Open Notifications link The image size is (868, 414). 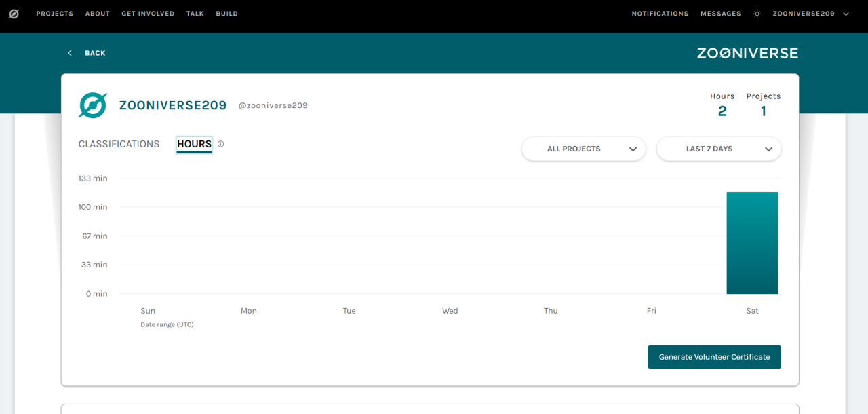coord(660,14)
